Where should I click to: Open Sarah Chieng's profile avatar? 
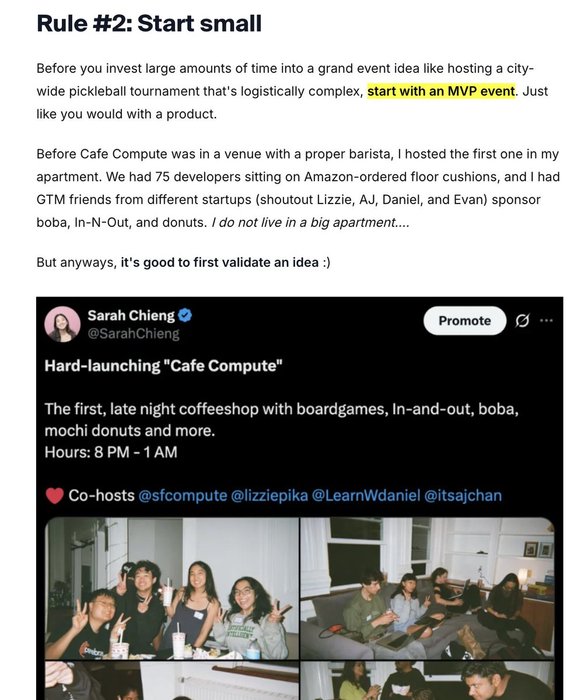63,324
